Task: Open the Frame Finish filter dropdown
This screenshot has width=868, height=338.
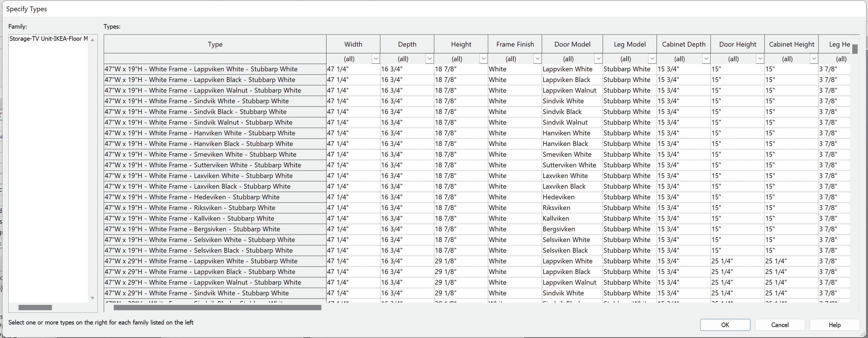Action: 537,59
